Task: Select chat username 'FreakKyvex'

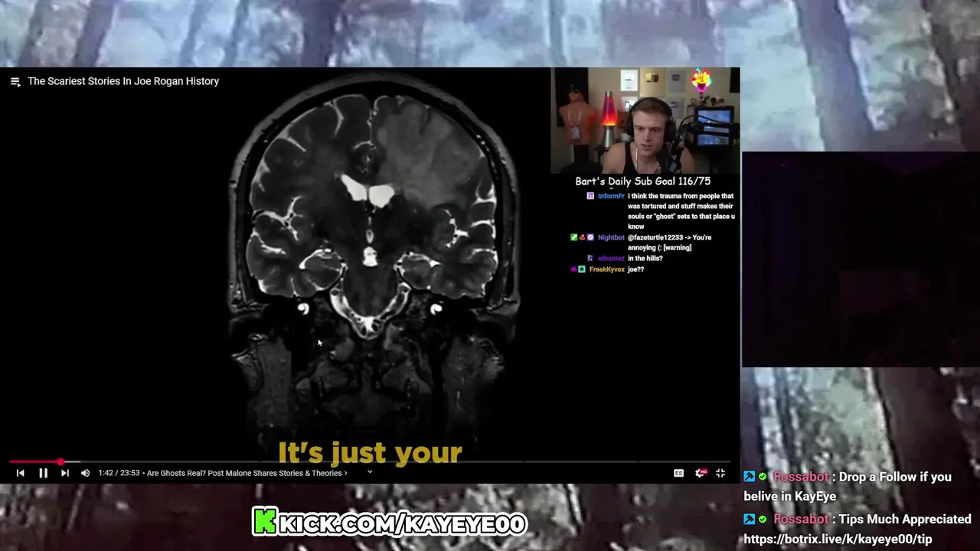Action: click(607, 269)
